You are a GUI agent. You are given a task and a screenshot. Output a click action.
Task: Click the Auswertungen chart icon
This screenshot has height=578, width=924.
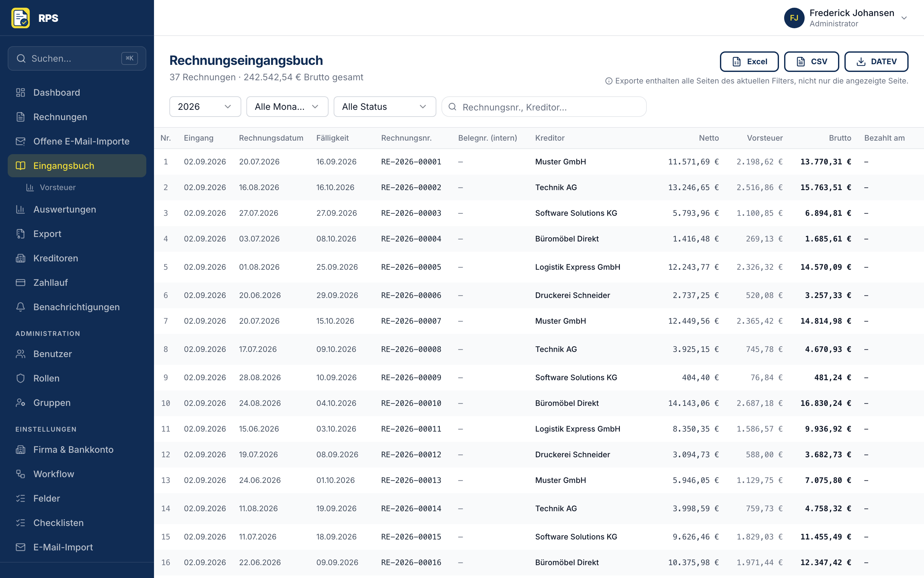pos(21,209)
